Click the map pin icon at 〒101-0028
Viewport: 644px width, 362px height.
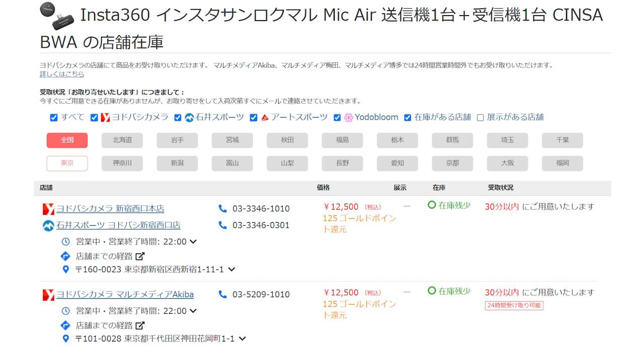[x=65, y=339]
